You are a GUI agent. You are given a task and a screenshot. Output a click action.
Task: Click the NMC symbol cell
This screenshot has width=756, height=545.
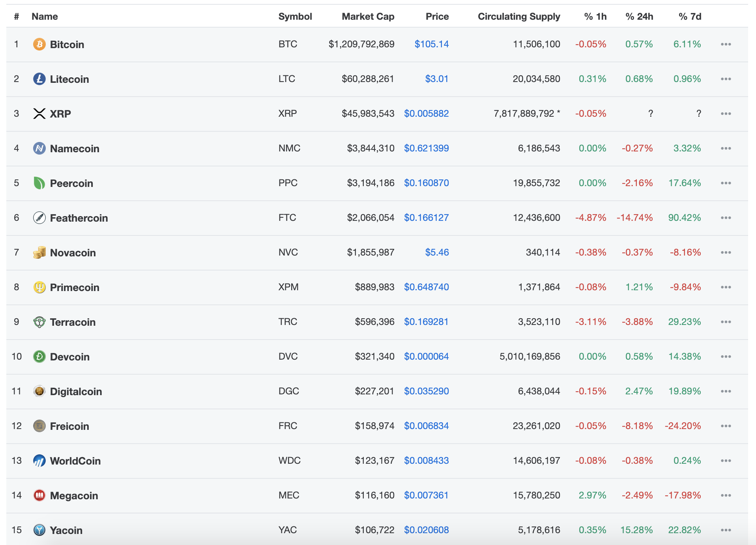pos(290,148)
